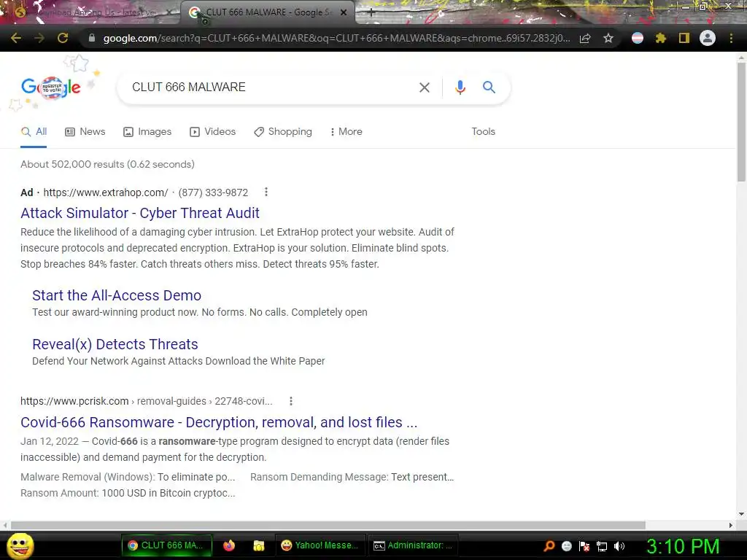Open Attack Simulator - Cyber Threat Audit link

click(140, 213)
